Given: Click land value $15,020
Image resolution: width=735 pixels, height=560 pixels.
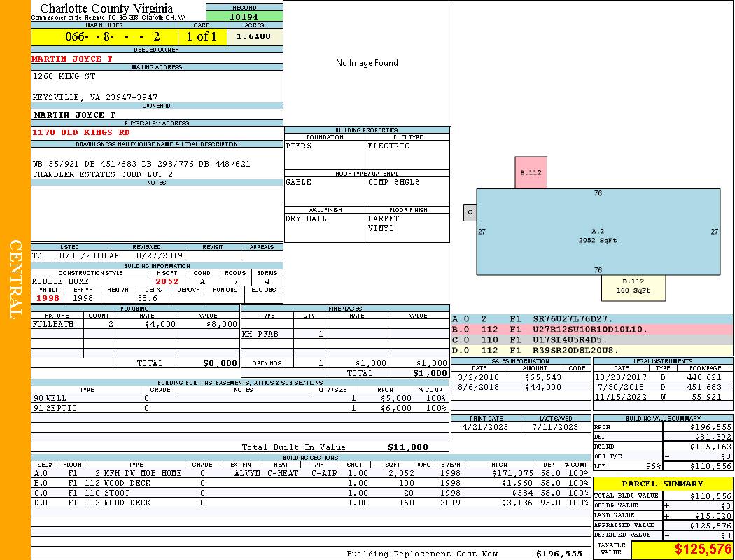Looking at the screenshot, I should [x=713, y=516].
